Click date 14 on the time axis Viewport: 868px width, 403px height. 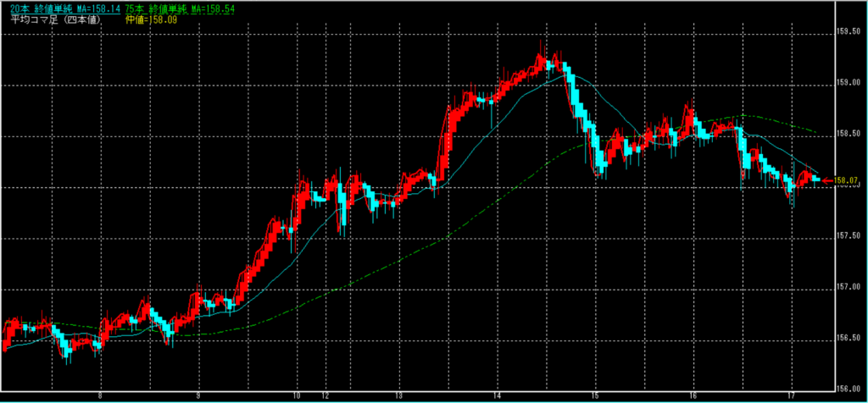tap(496, 395)
